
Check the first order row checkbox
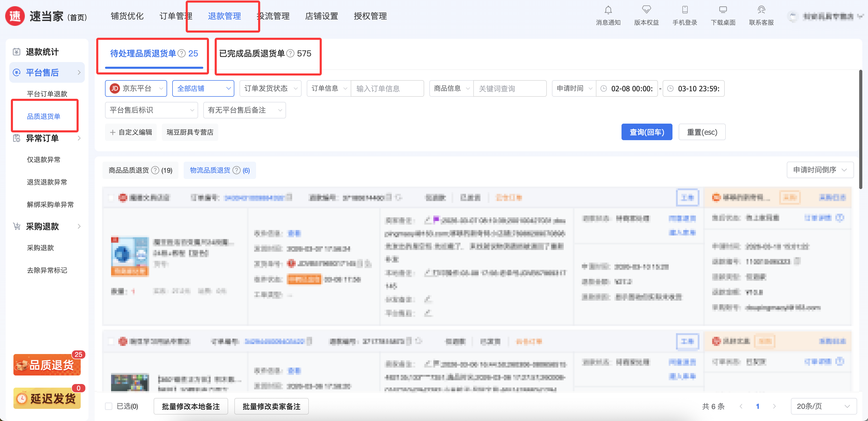111,198
